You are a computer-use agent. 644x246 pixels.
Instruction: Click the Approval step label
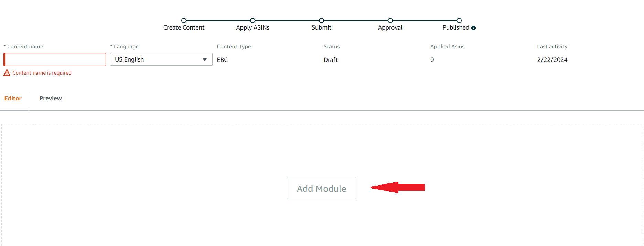390,27
